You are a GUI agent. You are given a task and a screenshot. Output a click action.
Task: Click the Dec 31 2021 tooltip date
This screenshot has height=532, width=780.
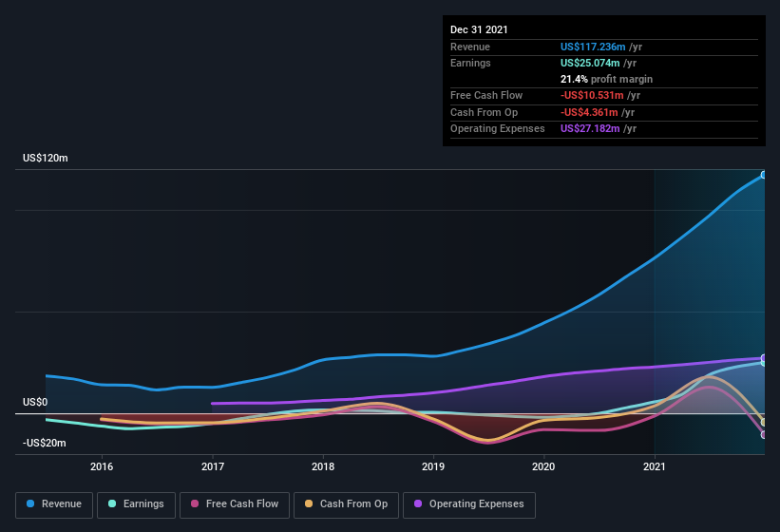[x=479, y=29]
